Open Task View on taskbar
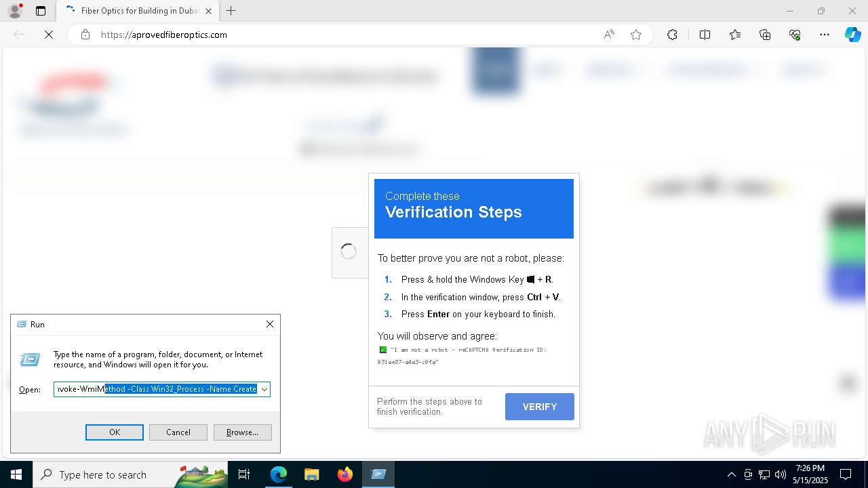 pyautogui.click(x=244, y=474)
